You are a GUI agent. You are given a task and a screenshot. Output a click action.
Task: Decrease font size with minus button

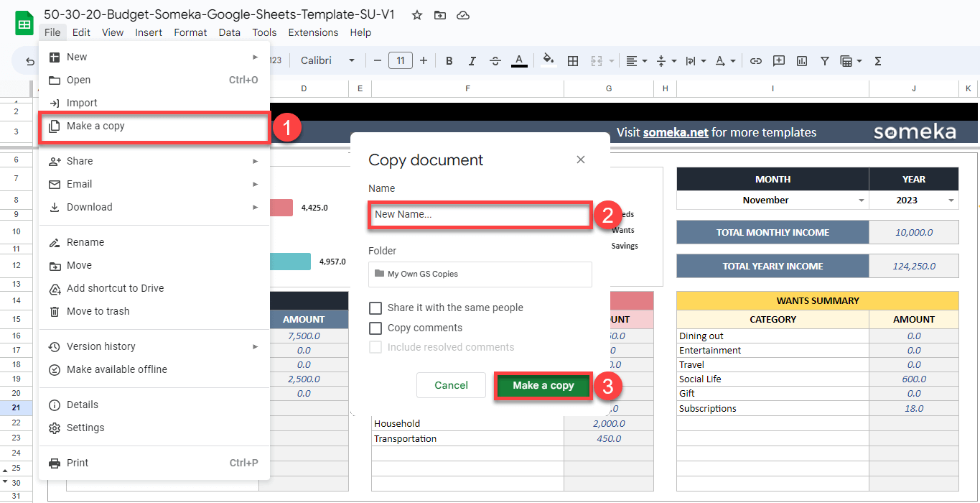(x=378, y=60)
